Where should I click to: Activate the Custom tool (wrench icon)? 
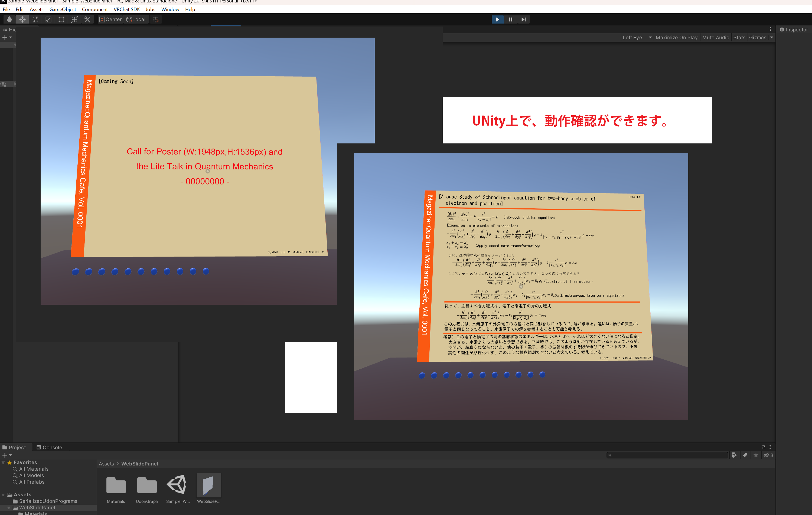[x=87, y=19]
